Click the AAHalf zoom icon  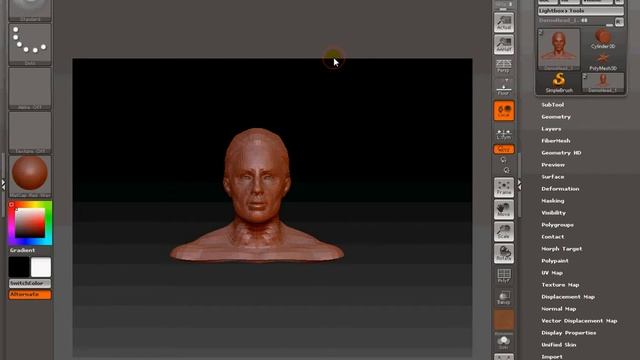pyautogui.click(x=504, y=44)
